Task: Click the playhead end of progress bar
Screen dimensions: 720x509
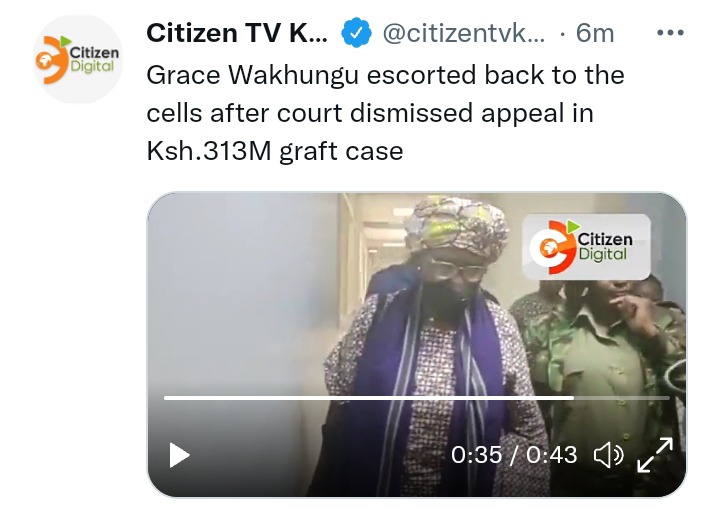Action: 574,398
